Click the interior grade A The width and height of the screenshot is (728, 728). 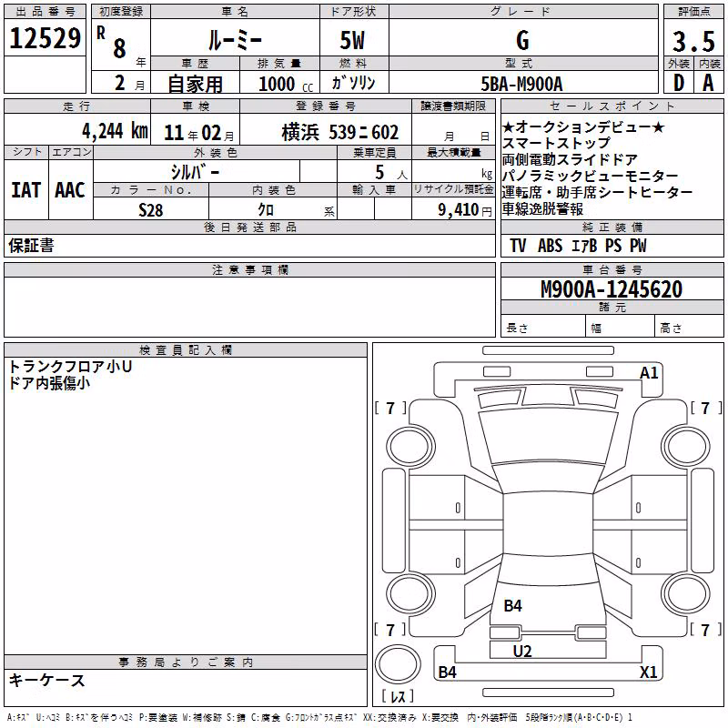click(708, 83)
